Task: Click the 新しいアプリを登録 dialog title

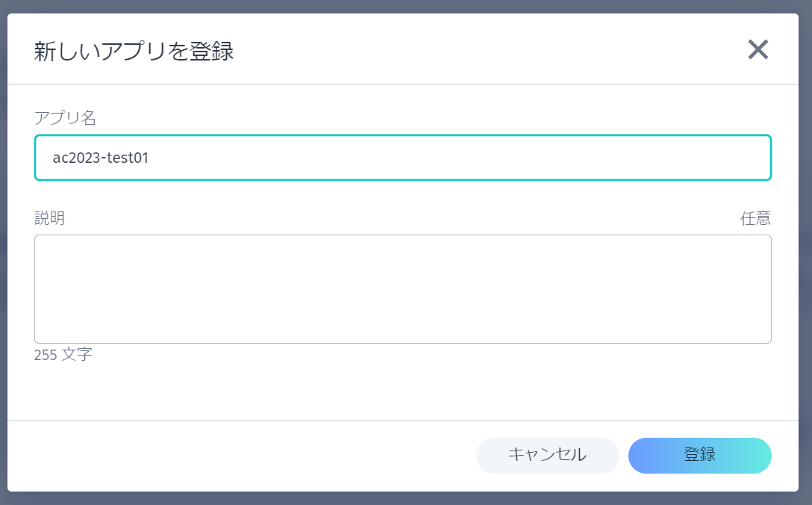Action: 134,52
